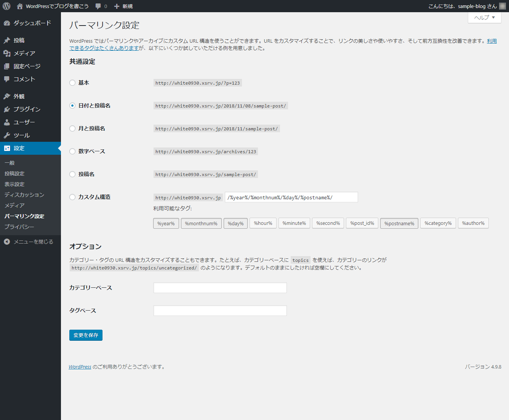Open the 外観 appearance menu

(x=19, y=96)
